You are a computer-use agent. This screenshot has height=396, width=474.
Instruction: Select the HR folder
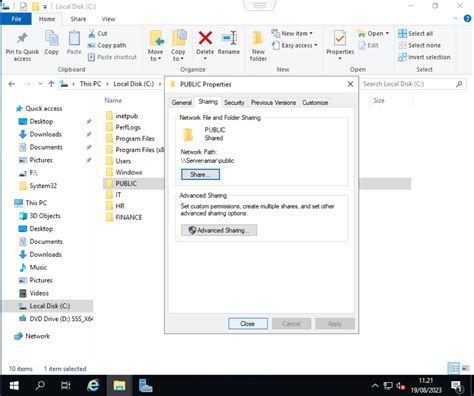(x=120, y=206)
